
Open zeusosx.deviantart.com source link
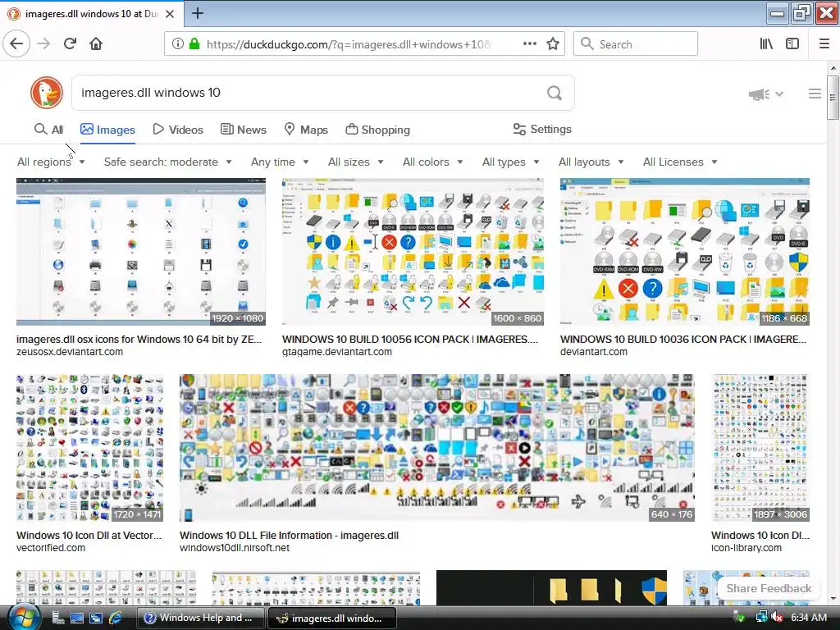pos(70,352)
